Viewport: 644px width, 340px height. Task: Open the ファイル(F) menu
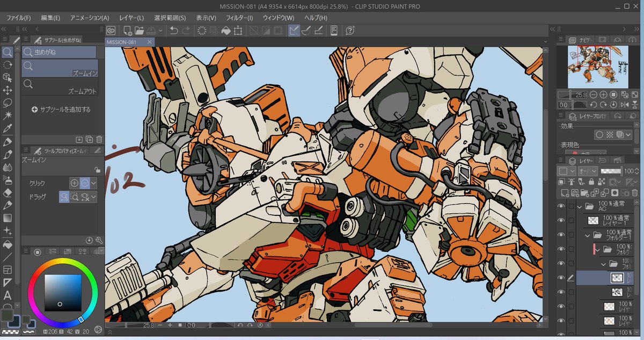[18, 18]
